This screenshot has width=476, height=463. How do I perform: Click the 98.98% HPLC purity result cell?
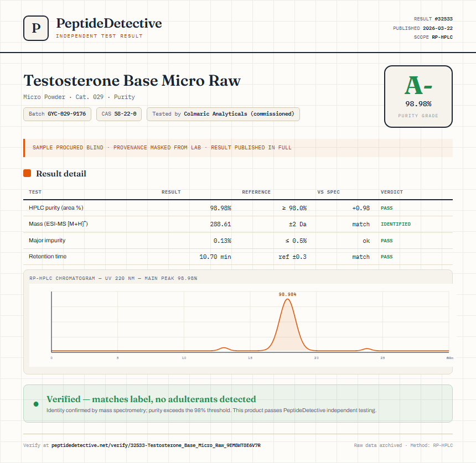point(221,208)
